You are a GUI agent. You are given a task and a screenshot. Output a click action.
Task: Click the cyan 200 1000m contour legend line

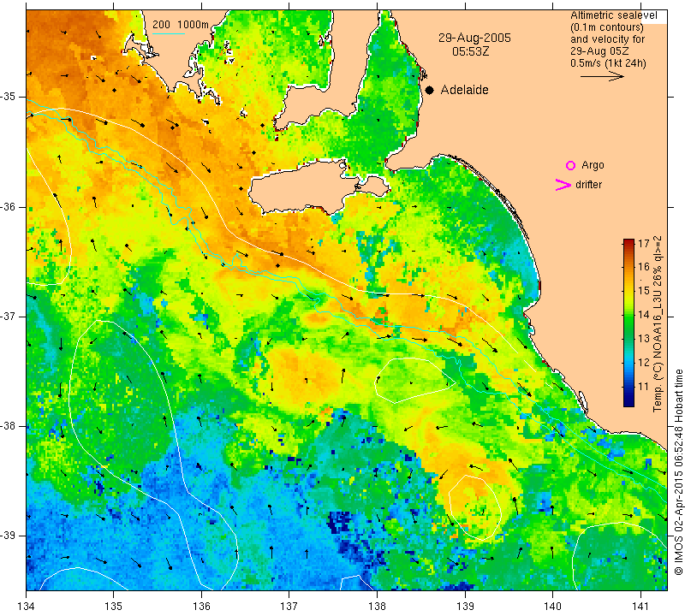169,33
